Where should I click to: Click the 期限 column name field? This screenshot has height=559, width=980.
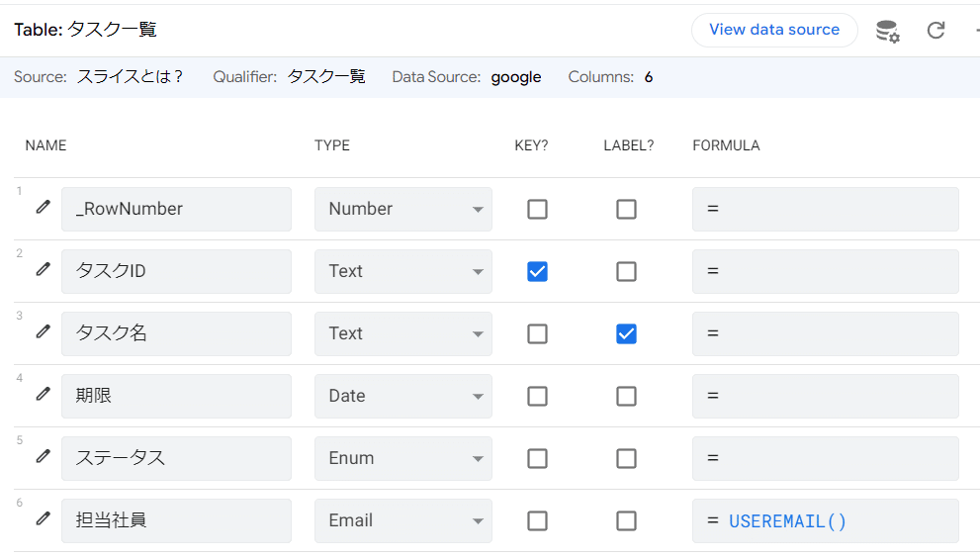pos(176,396)
